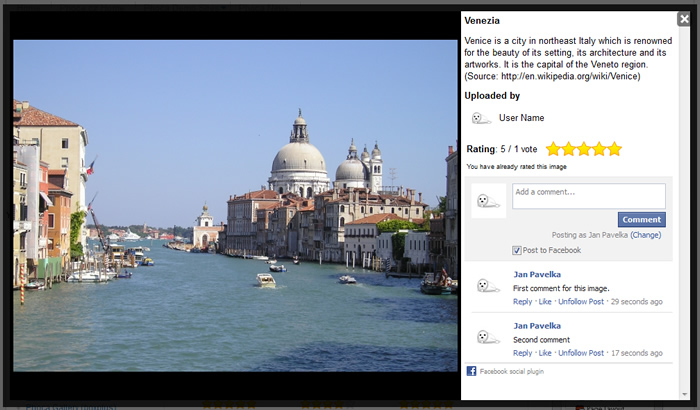Unfollow Post under the first comment
The height and width of the screenshot is (410, 700).
coord(581,301)
